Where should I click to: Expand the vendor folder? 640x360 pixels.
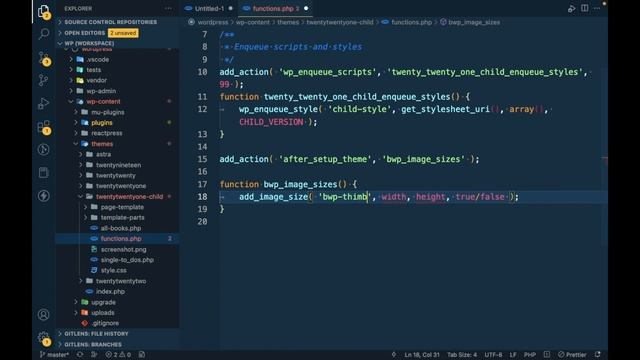pos(96,80)
